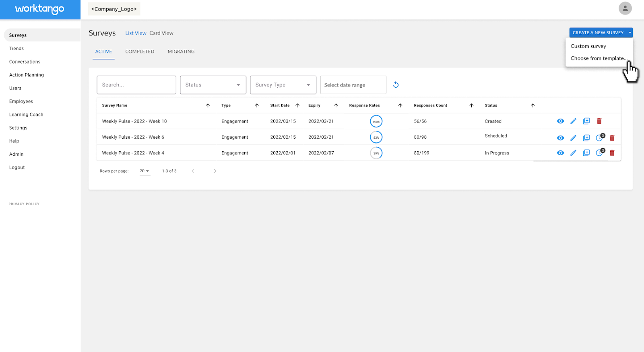View the Weekly Pulse Week 10 survey

coord(560,121)
